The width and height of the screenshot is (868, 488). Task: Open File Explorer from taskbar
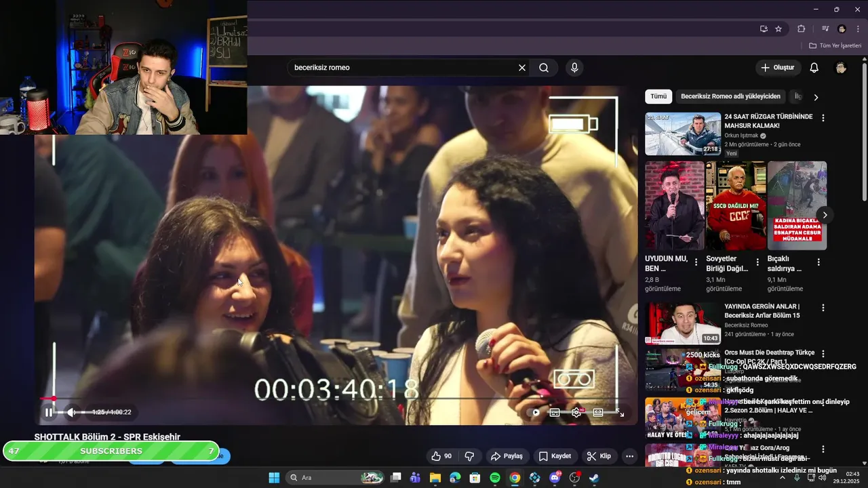[435, 478]
